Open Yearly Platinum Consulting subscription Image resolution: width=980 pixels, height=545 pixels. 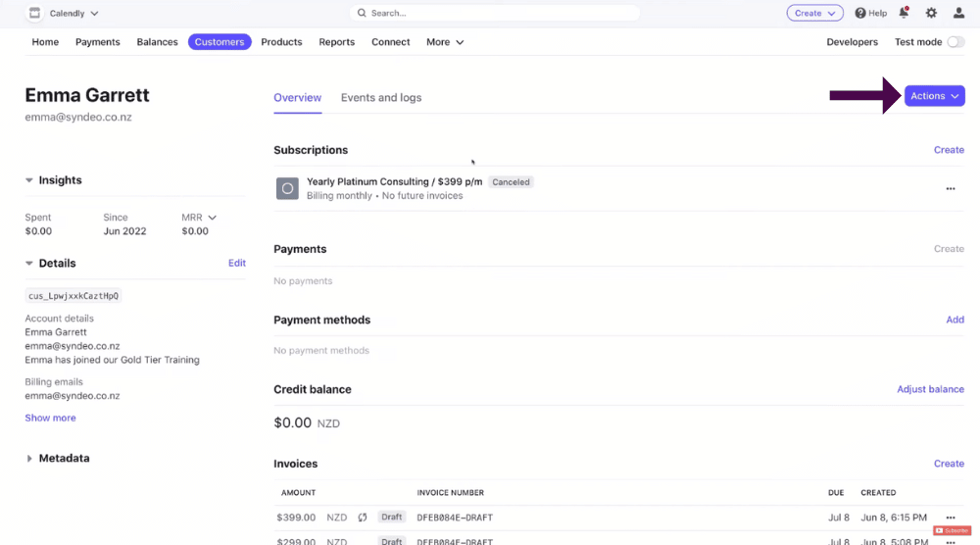(394, 182)
